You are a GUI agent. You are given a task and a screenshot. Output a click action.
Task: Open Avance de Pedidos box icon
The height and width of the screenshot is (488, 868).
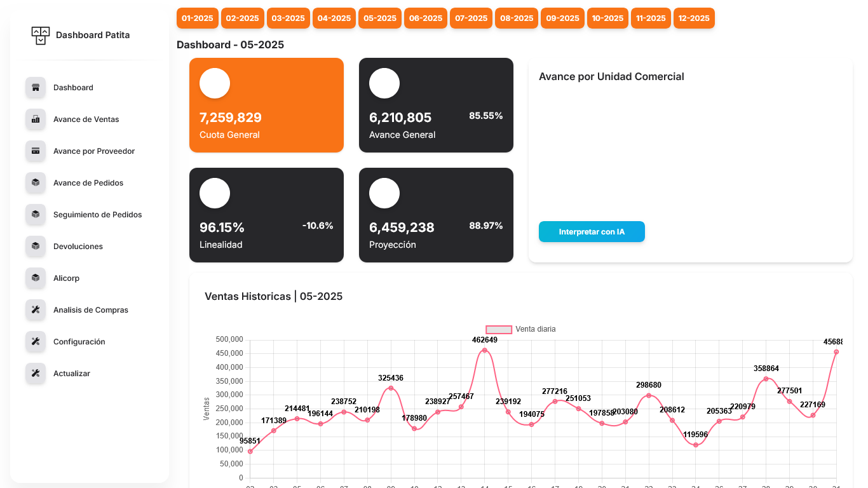tap(35, 182)
